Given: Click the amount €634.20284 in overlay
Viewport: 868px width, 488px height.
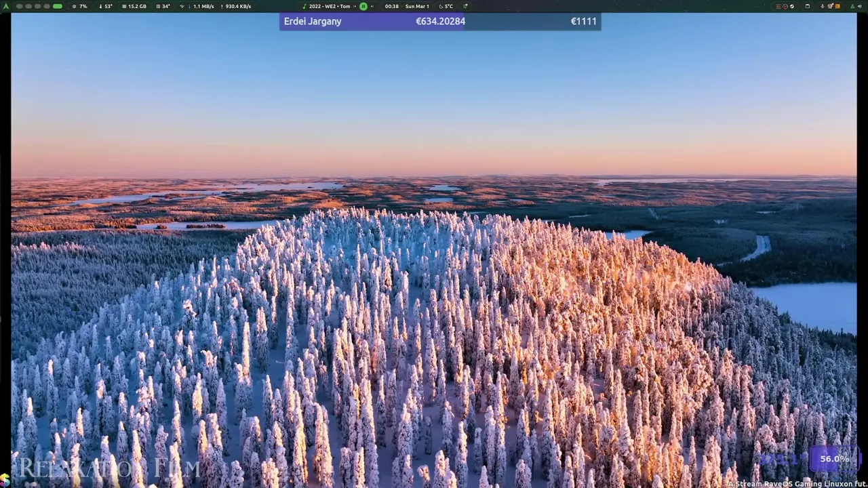Looking at the screenshot, I should 441,22.
